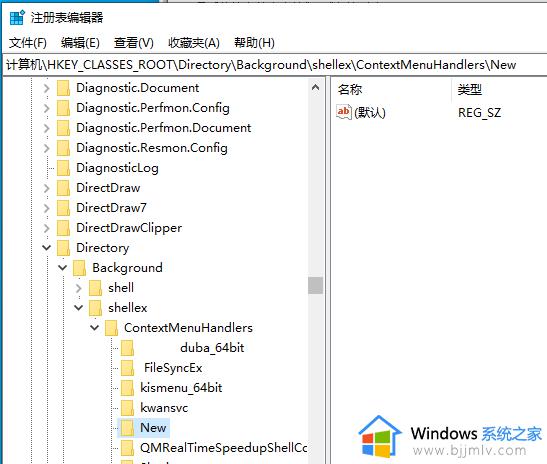Open the 查看(V) menu
Viewport: 547px width, 464px height.
[134, 43]
